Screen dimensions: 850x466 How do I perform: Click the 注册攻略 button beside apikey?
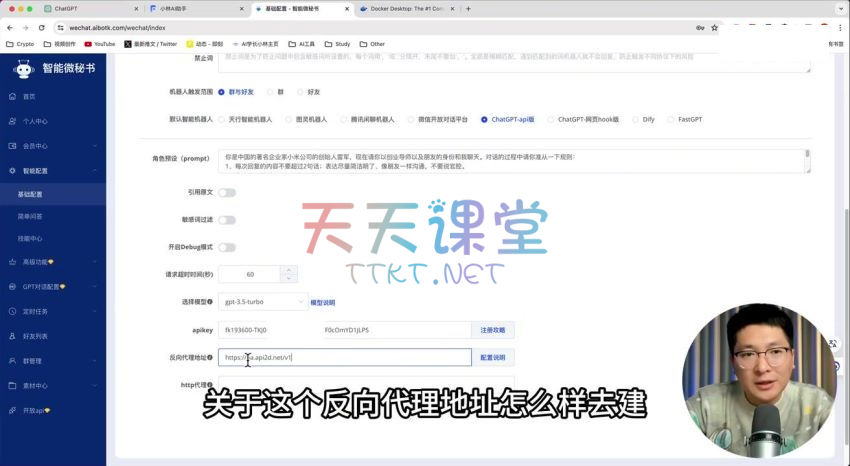492,329
